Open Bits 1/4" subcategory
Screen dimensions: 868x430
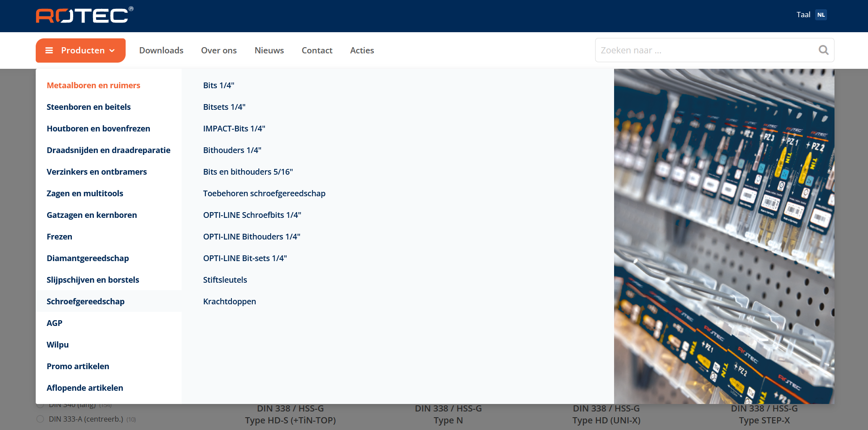(219, 86)
